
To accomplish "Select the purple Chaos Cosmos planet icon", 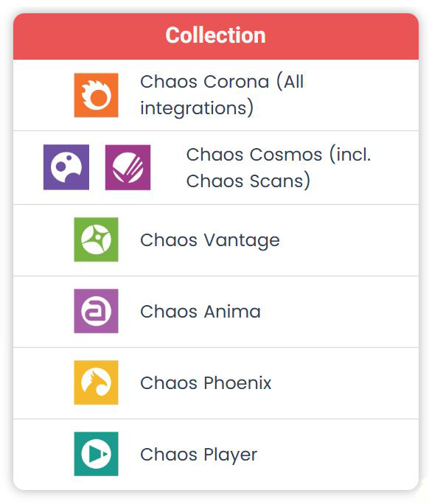I will (x=66, y=167).
